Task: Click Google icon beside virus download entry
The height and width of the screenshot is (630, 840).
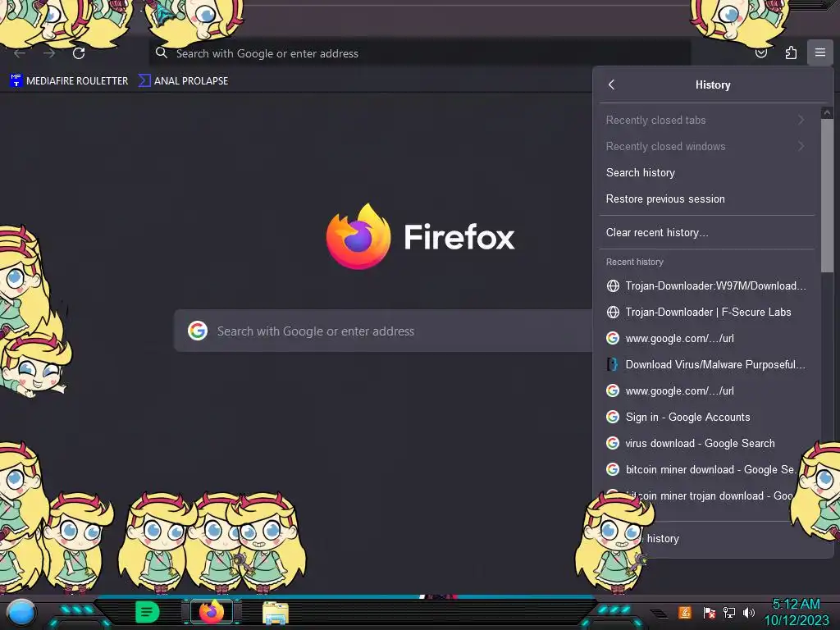Action: click(613, 443)
